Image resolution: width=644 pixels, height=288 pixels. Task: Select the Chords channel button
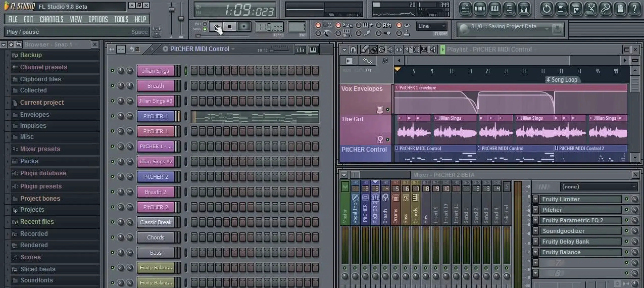[156, 237]
